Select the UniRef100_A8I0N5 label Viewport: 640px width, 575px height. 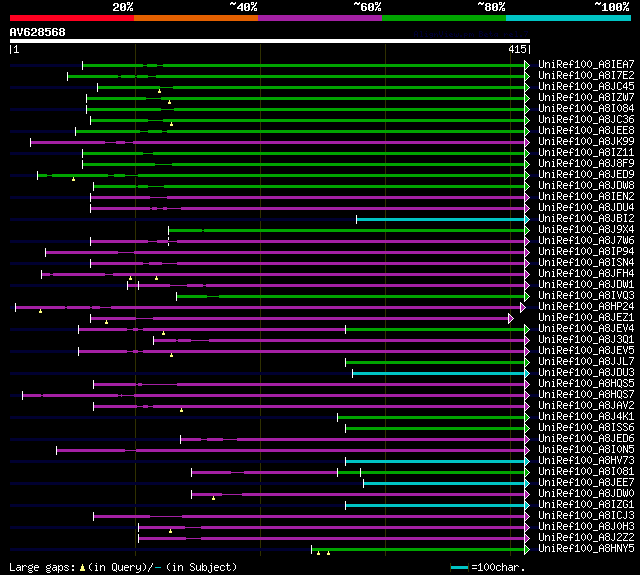pyautogui.click(x=586, y=450)
